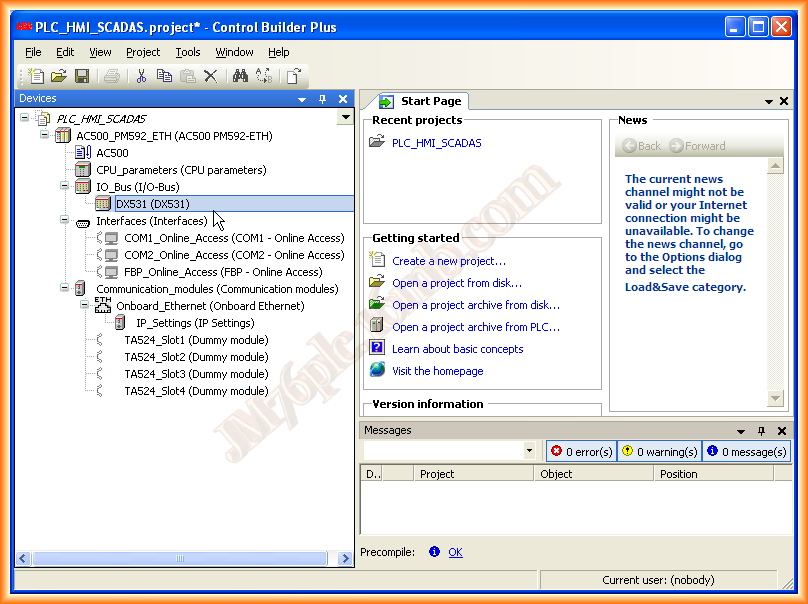Image resolution: width=808 pixels, height=604 pixels.
Task: Click the Replace toolbar icon
Action: tap(262, 76)
